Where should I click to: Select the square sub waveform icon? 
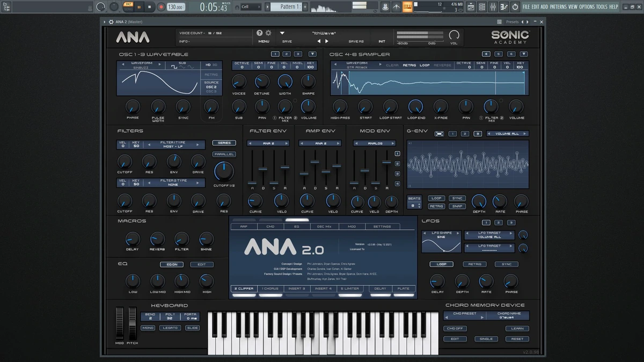tap(174, 67)
